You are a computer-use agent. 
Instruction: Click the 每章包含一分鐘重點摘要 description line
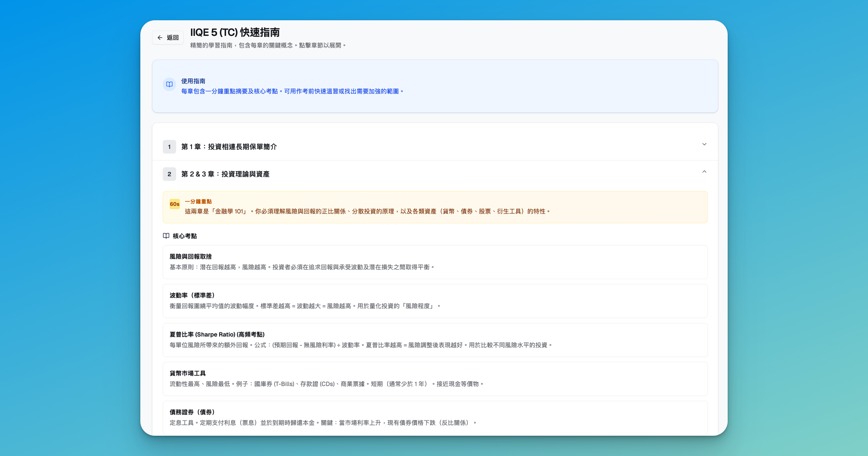coord(293,91)
